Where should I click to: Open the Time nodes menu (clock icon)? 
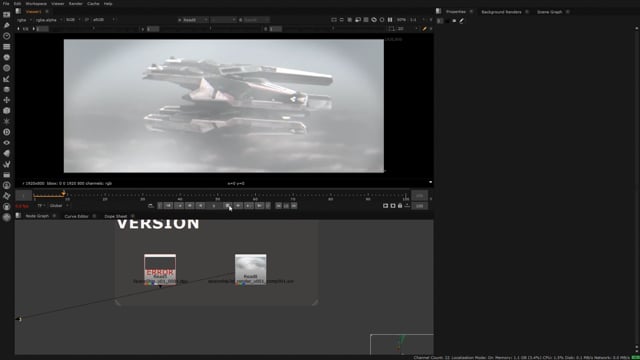[7, 36]
